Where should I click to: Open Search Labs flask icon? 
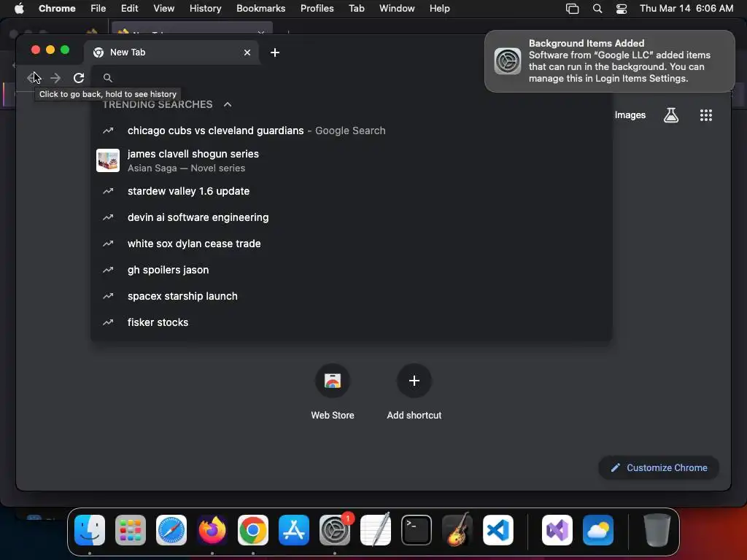[x=671, y=114]
